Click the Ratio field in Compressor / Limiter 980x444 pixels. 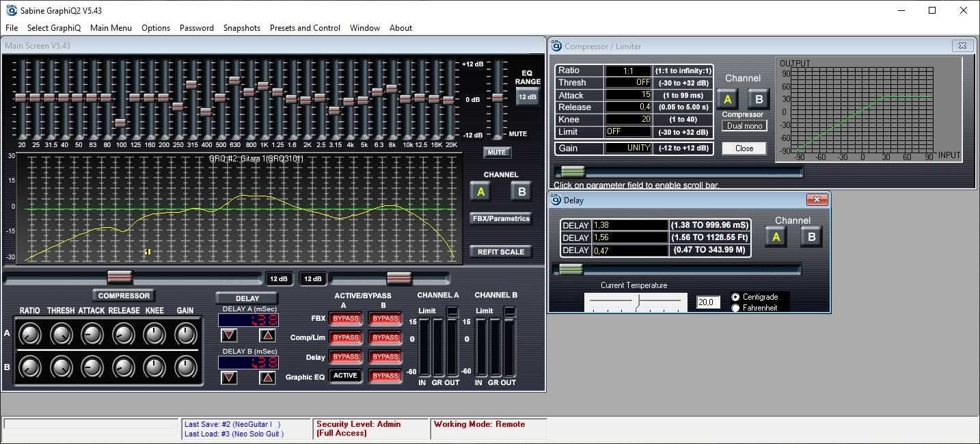click(x=627, y=70)
